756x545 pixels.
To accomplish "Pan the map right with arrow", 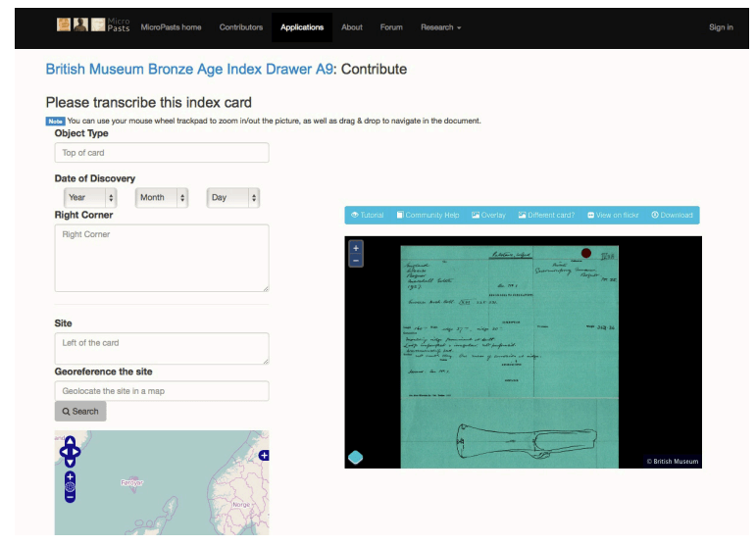I will 76,452.
